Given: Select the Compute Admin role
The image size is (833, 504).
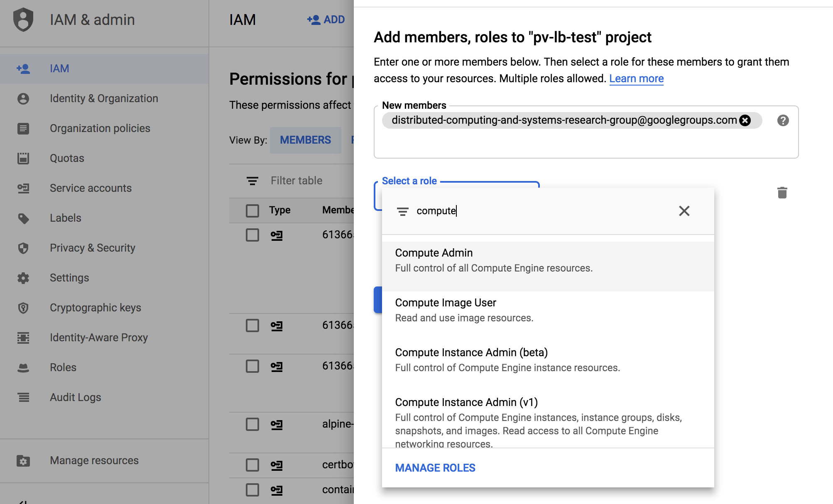Looking at the screenshot, I should [x=548, y=266].
